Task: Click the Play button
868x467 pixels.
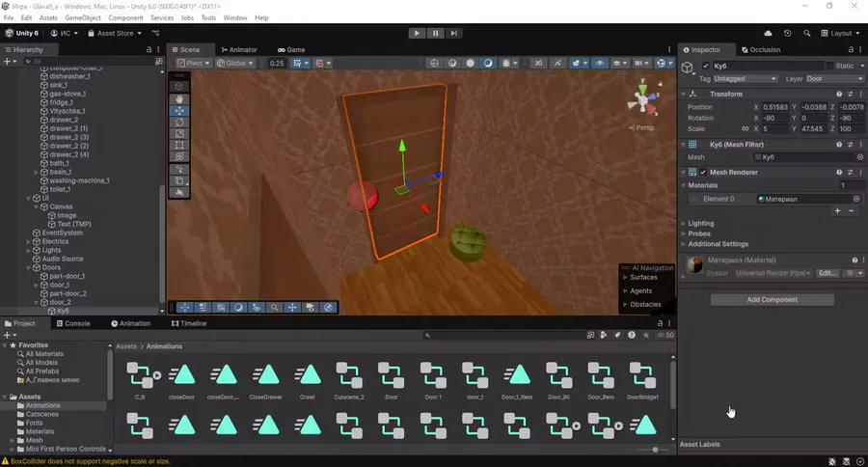Action: [417, 33]
